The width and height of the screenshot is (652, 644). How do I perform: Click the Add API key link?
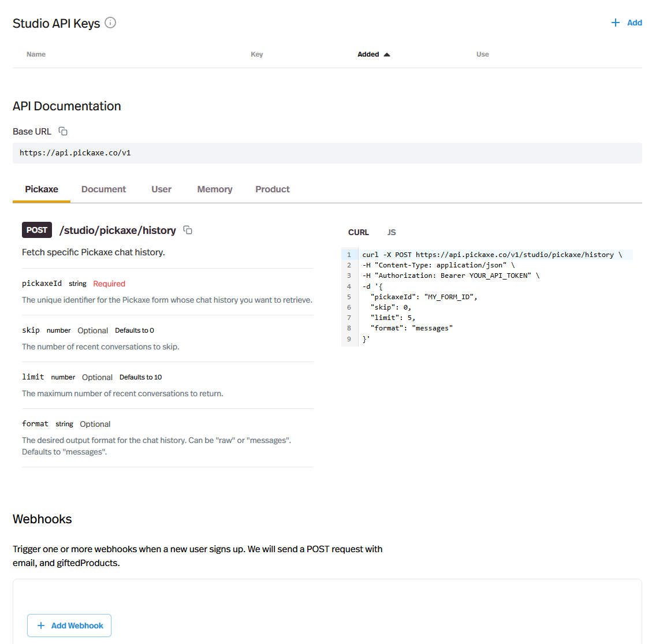click(x=634, y=23)
